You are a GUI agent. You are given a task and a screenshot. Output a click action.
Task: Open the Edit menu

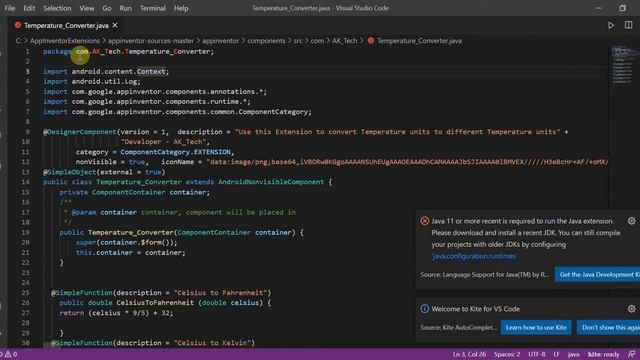[x=29, y=8]
